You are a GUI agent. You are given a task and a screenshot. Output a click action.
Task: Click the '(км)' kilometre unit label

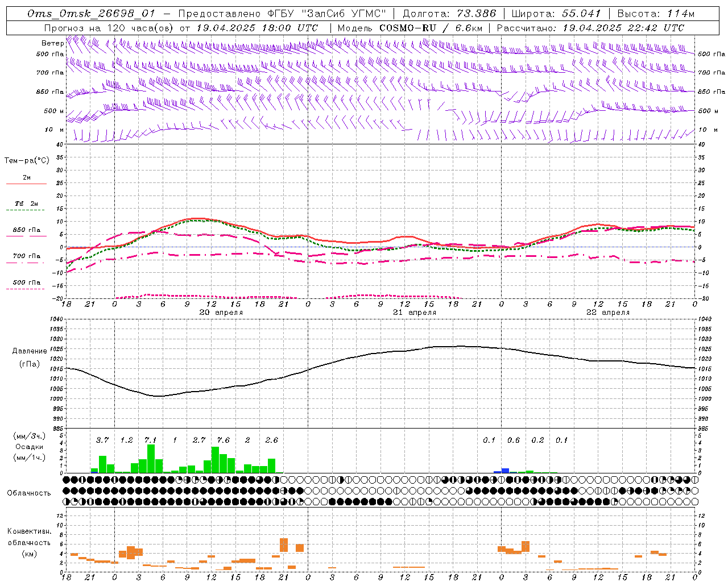click(30, 554)
